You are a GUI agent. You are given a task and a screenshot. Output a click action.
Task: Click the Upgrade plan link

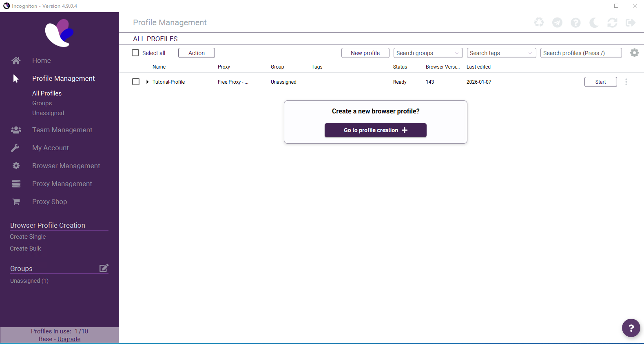[x=69, y=339]
